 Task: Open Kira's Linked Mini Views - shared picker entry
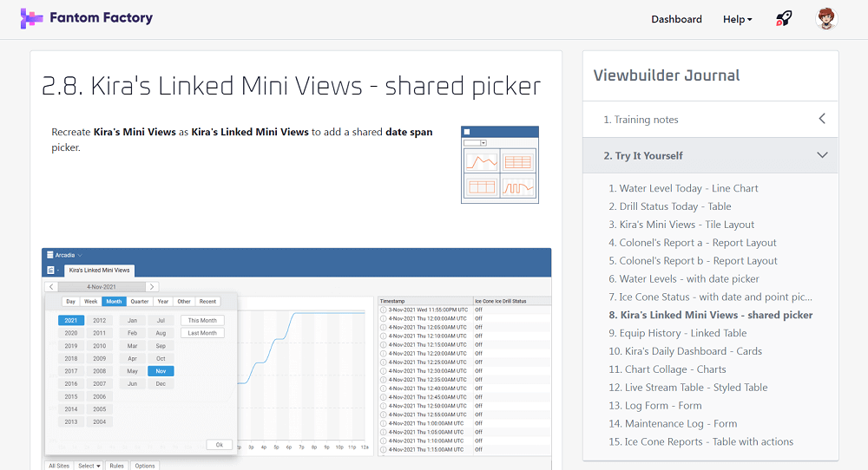click(x=711, y=315)
